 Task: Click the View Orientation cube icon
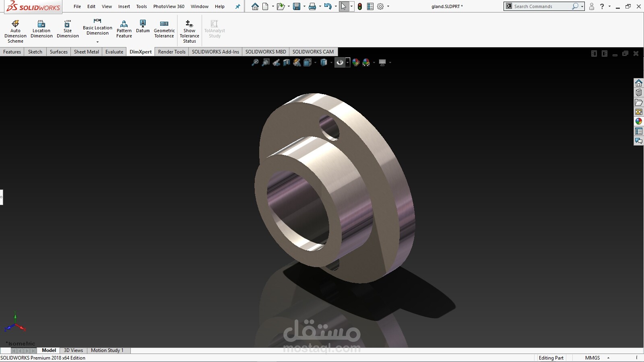[x=308, y=62]
